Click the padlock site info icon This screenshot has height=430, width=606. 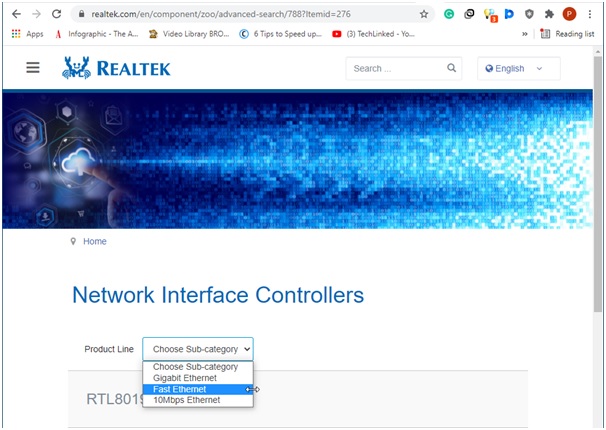tap(81, 14)
